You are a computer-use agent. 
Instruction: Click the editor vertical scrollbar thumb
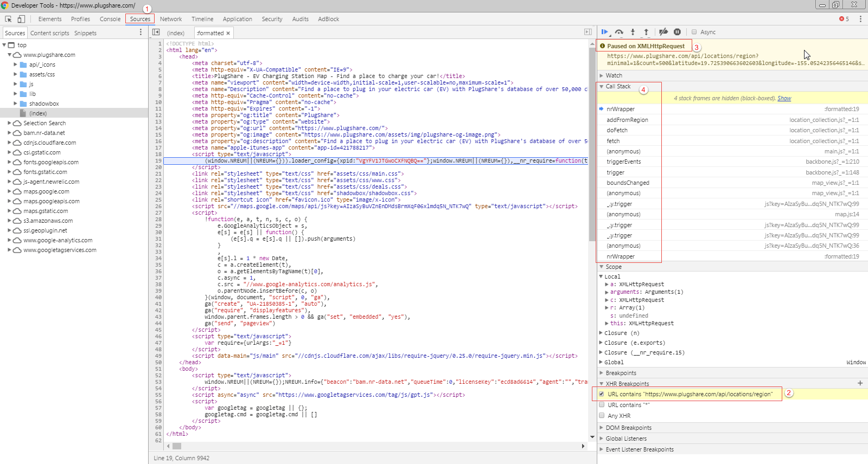[x=592, y=144]
